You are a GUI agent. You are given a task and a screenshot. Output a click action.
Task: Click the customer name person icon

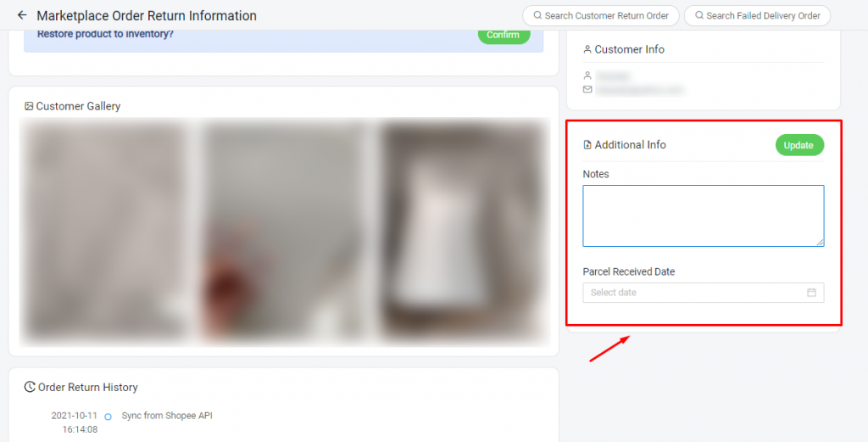pyautogui.click(x=587, y=76)
